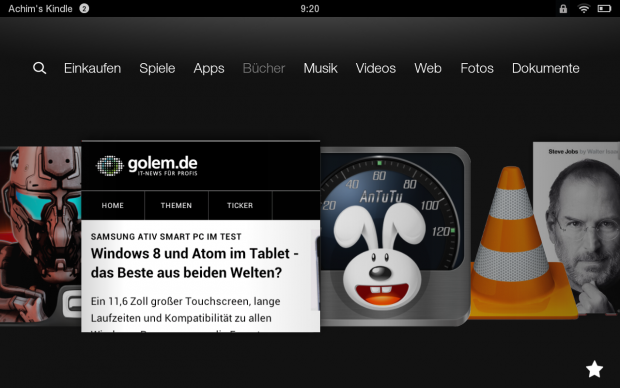
Task: Tap the battery indicator icon
Action: point(604,8)
